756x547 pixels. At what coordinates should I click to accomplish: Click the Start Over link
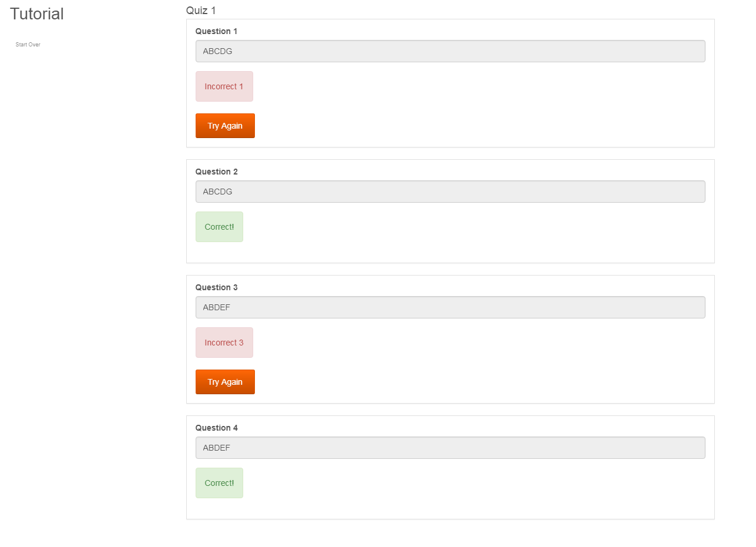pos(28,45)
